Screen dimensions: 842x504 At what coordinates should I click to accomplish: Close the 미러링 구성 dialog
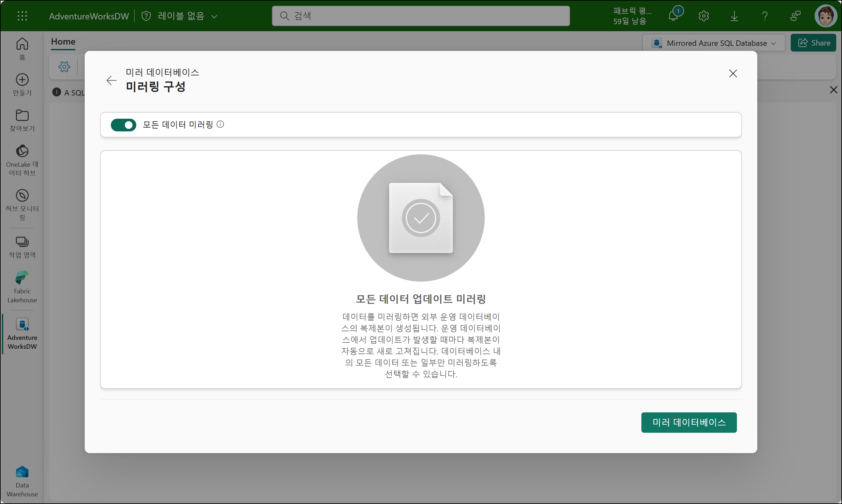733,74
